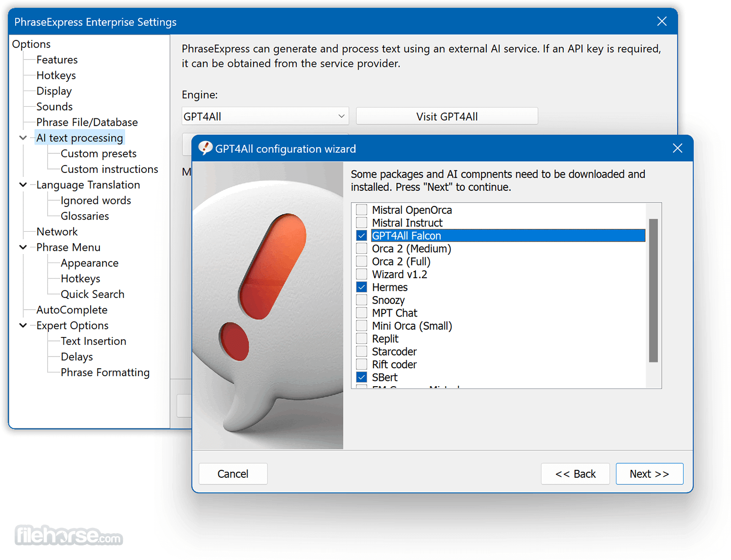The image size is (731, 560).
Task: Open Custom instructions settings
Action: tap(110, 169)
